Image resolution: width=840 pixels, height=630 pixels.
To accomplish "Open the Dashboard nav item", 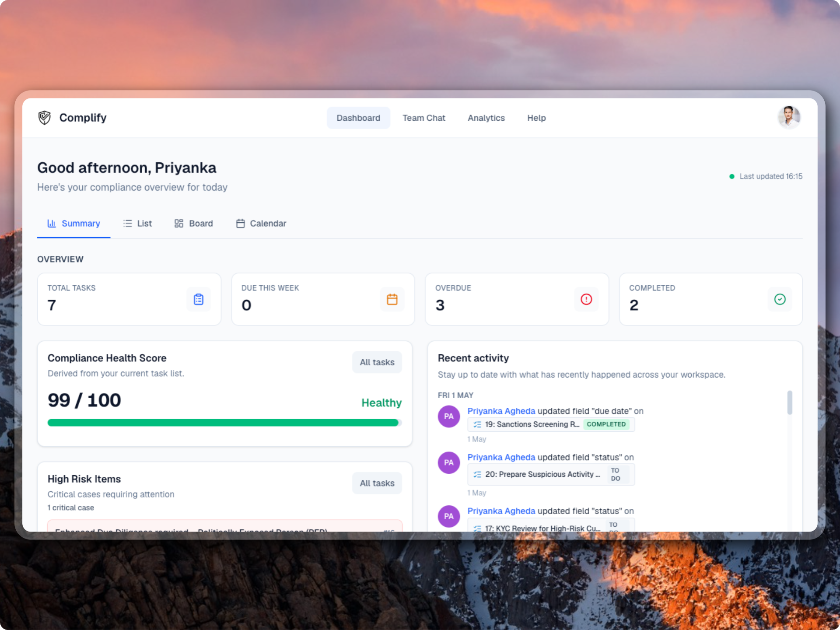I will (x=358, y=118).
